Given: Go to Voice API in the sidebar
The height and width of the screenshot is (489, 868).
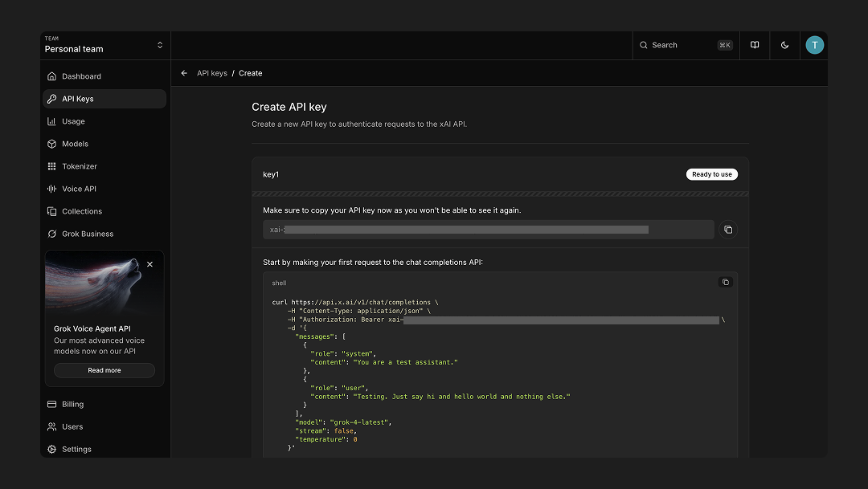Looking at the screenshot, I should pyautogui.click(x=104, y=189).
